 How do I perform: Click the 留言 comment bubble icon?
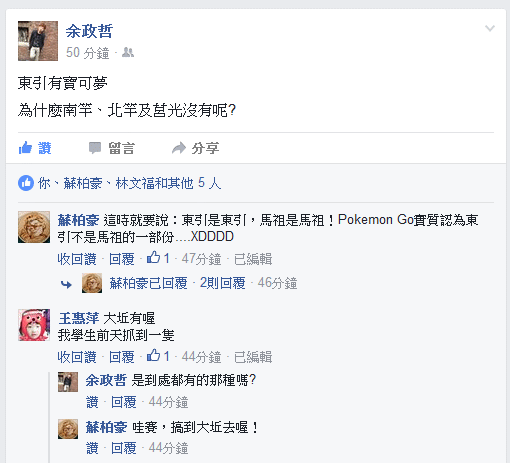(x=95, y=148)
